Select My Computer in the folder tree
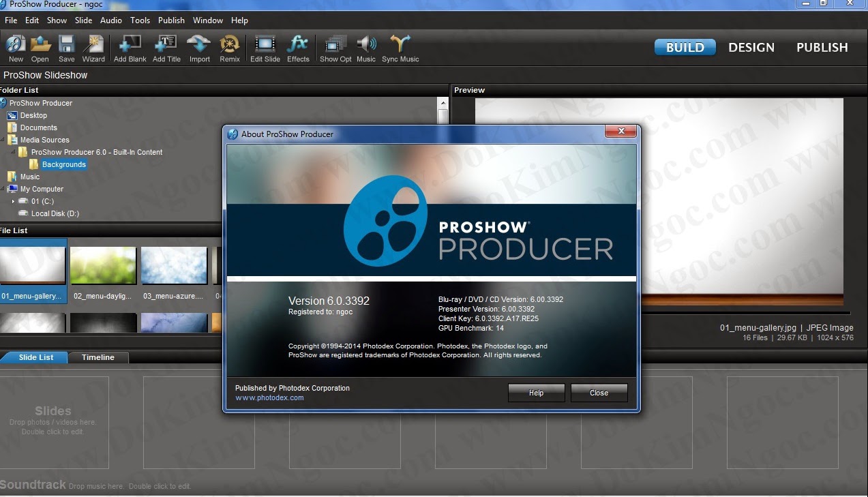Image resolution: width=868 pixels, height=497 pixels. (42, 189)
